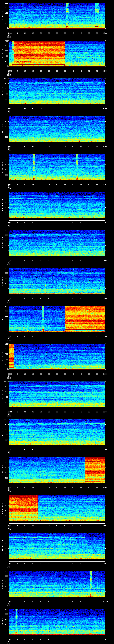Click the 56:00 end time label
Viewport: 114px width, 644px height.
coord(105,450)
